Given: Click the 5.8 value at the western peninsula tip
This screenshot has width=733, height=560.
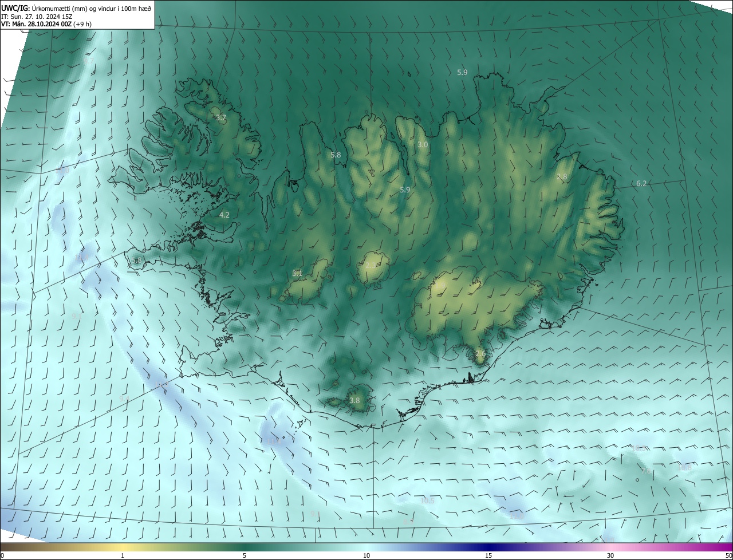Looking at the screenshot, I should tap(136, 261).
